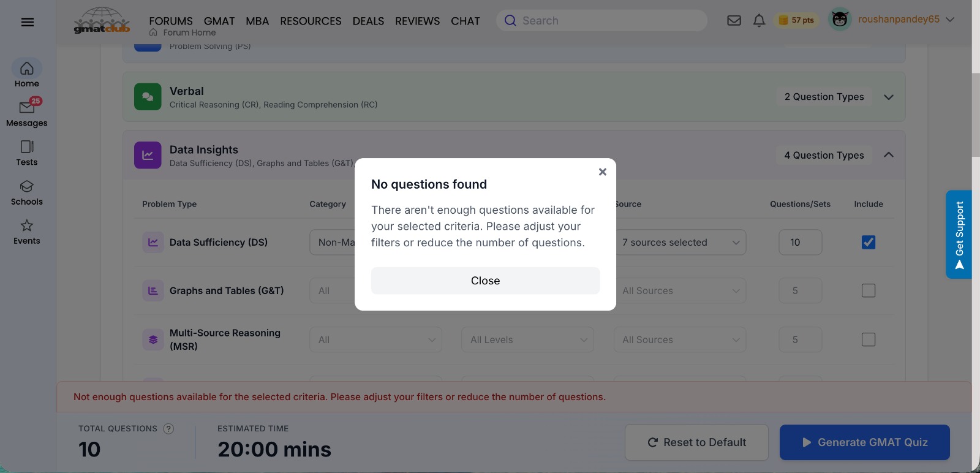The height and width of the screenshot is (473, 980).
Task: Check the Graphs and Tables include checkbox
Action: pos(869,290)
